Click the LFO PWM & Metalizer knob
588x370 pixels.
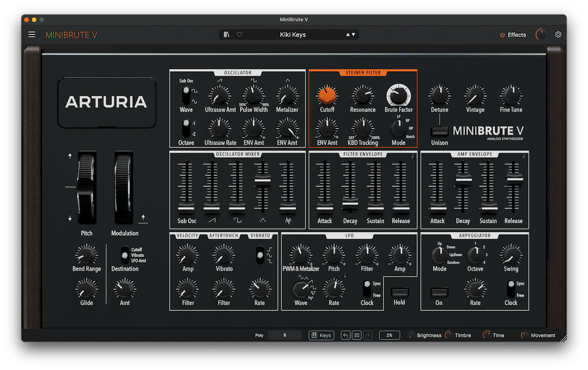point(300,255)
